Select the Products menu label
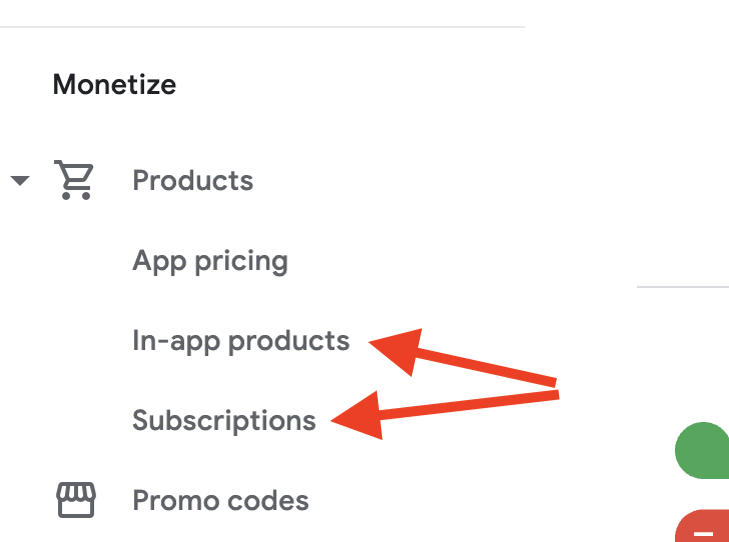The image size is (729, 542). click(193, 180)
